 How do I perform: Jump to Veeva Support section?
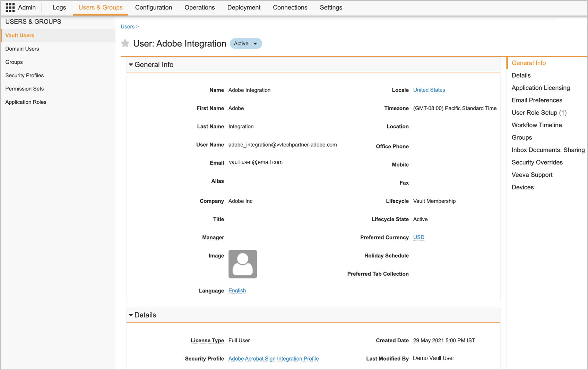tap(532, 175)
